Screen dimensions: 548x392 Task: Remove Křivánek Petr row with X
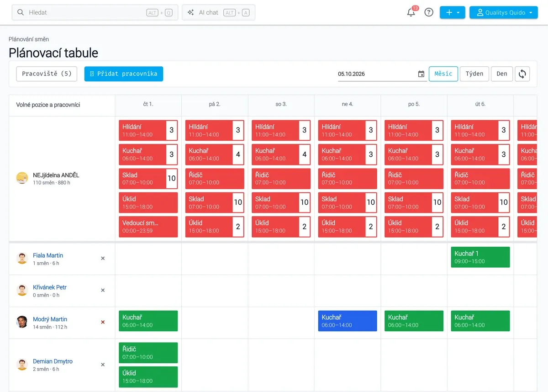pyautogui.click(x=103, y=291)
